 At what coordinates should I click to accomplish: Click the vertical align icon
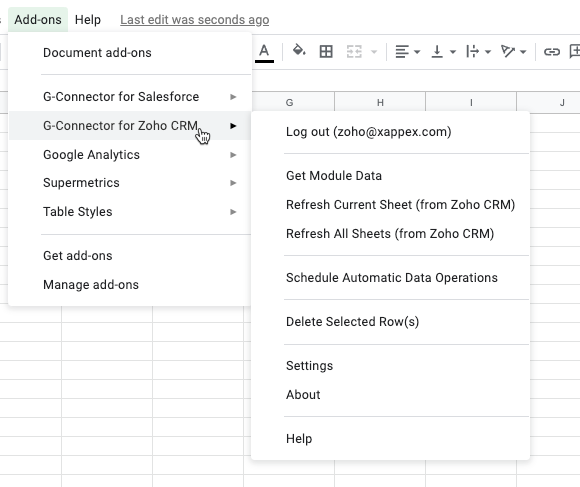point(437,52)
